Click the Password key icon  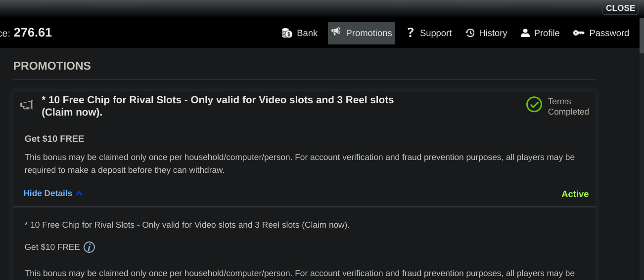579,33
